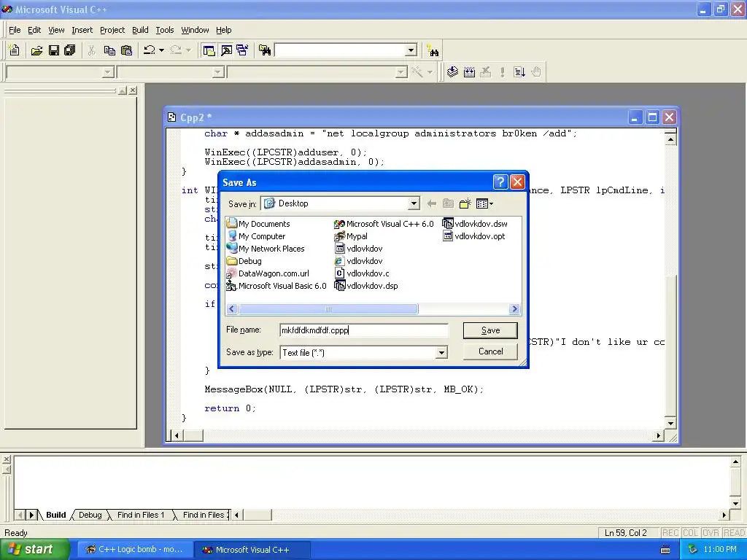Click the Up One Level folder icon
The width and height of the screenshot is (747, 560).
448,204
